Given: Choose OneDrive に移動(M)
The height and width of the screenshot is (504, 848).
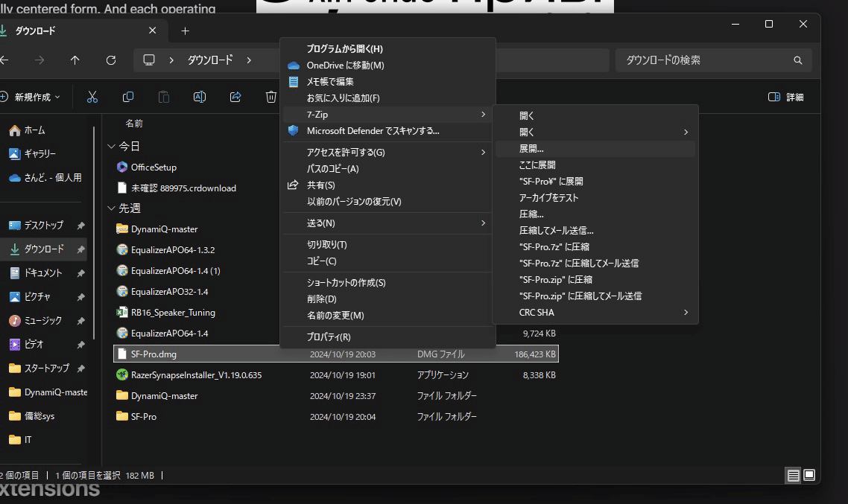Looking at the screenshot, I should 387,66.
